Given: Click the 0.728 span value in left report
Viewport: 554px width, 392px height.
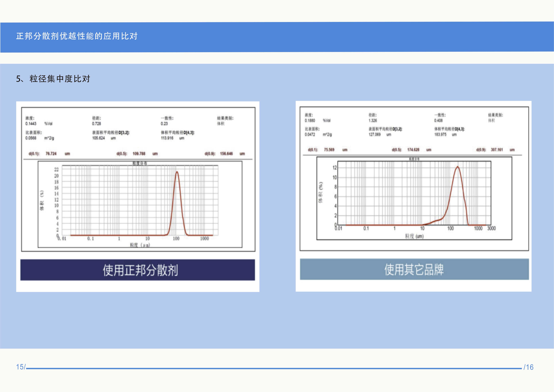Looking at the screenshot, I should (96, 124).
